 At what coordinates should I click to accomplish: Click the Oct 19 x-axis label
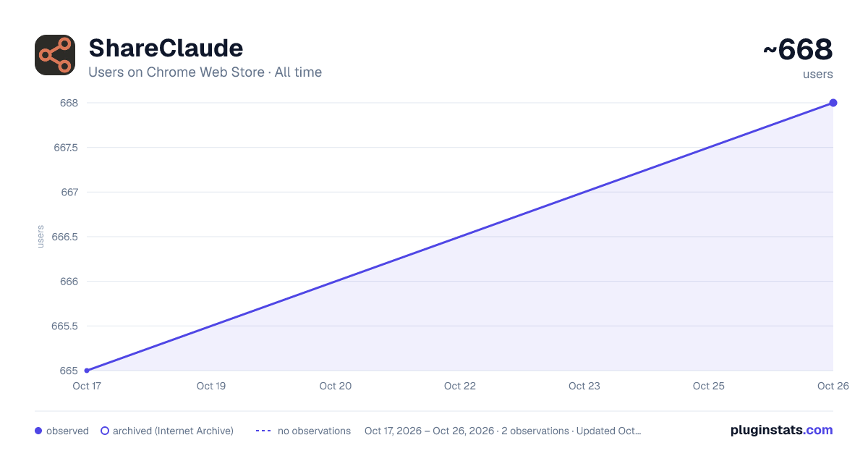(211, 386)
